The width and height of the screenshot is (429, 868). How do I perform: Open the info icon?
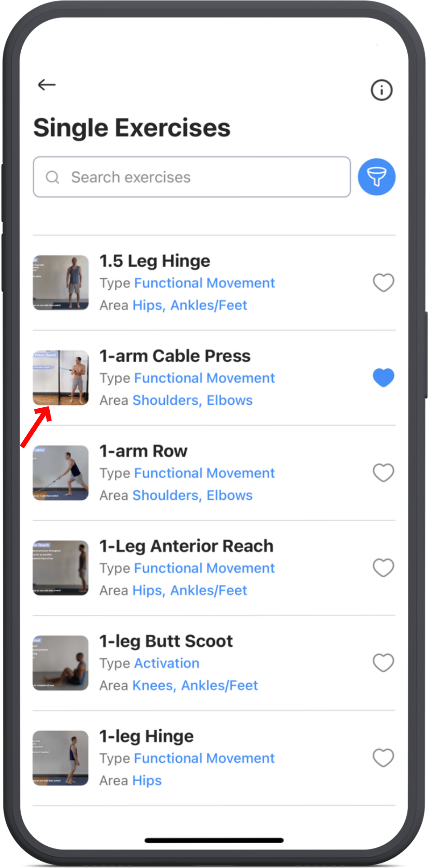pyautogui.click(x=382, y=90)
